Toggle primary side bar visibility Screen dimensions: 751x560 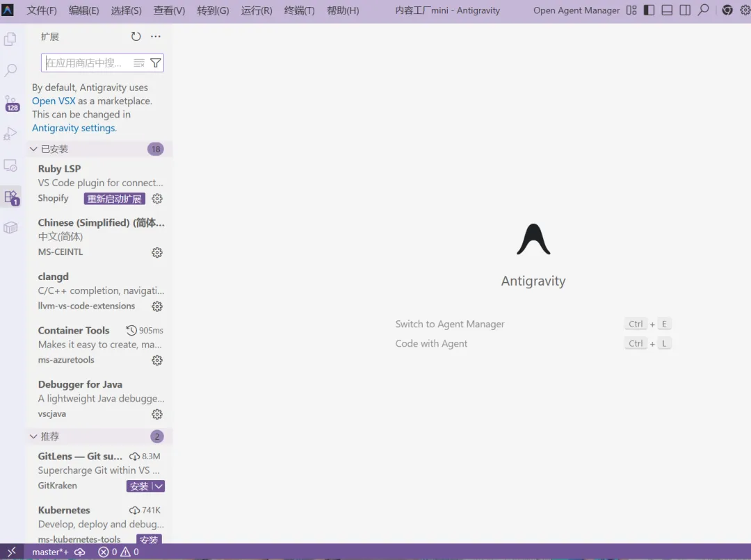coord(649,10)
